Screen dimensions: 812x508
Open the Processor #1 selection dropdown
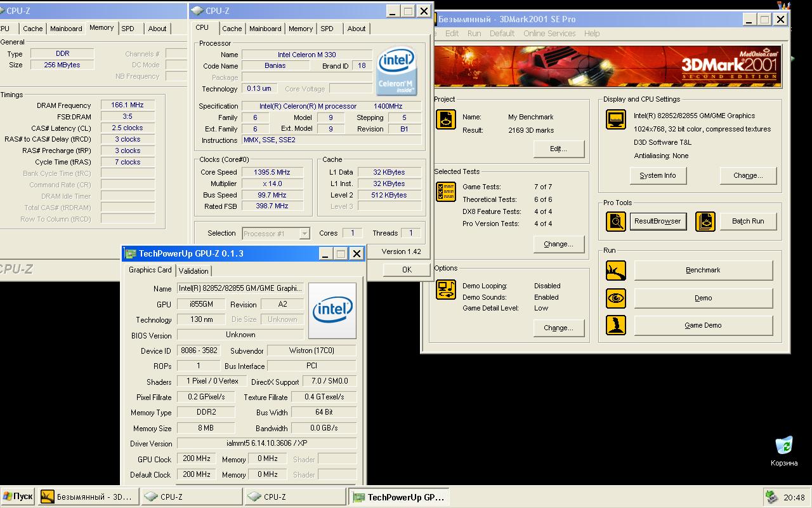pyautogui.click(x=276, y=233)
